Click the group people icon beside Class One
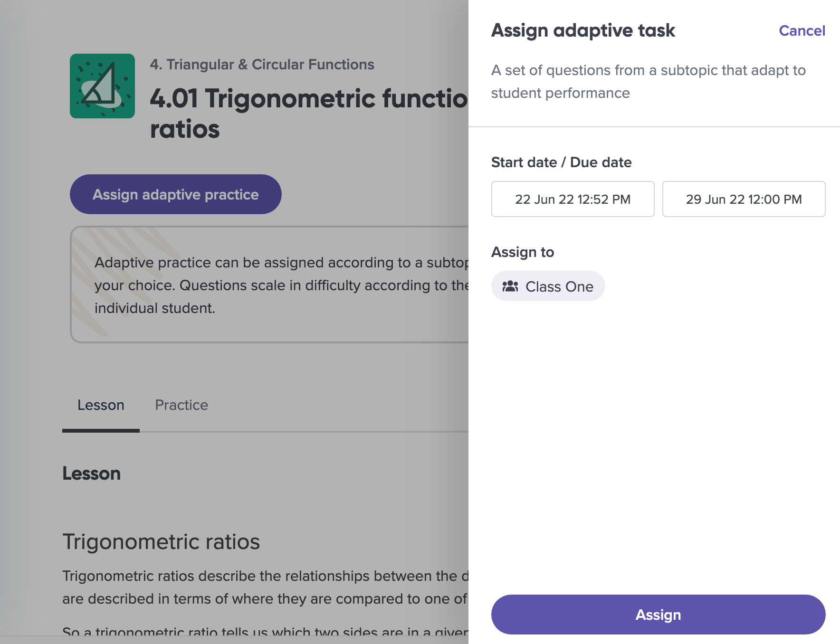This screenshot has height=644, width=840. (x=510, y=286)
